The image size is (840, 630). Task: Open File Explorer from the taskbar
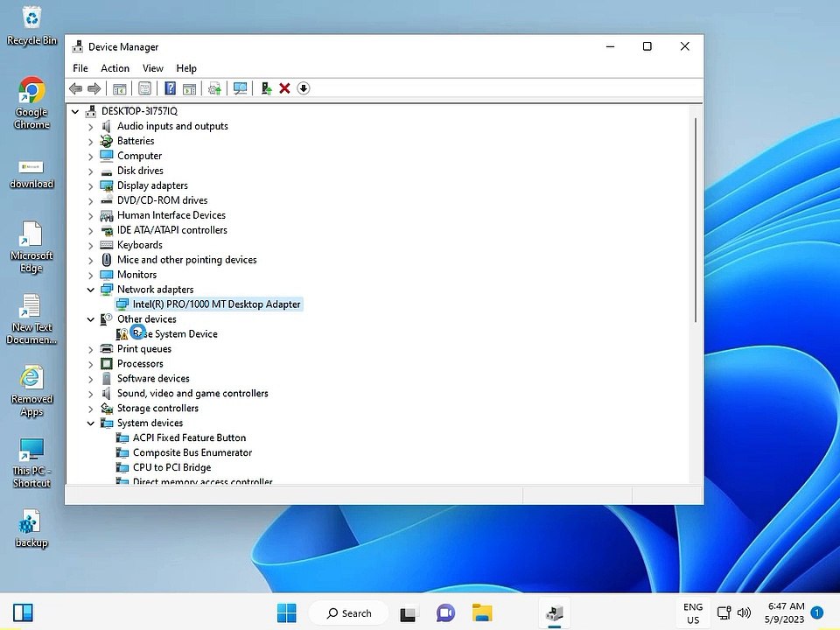coord(482,612)
